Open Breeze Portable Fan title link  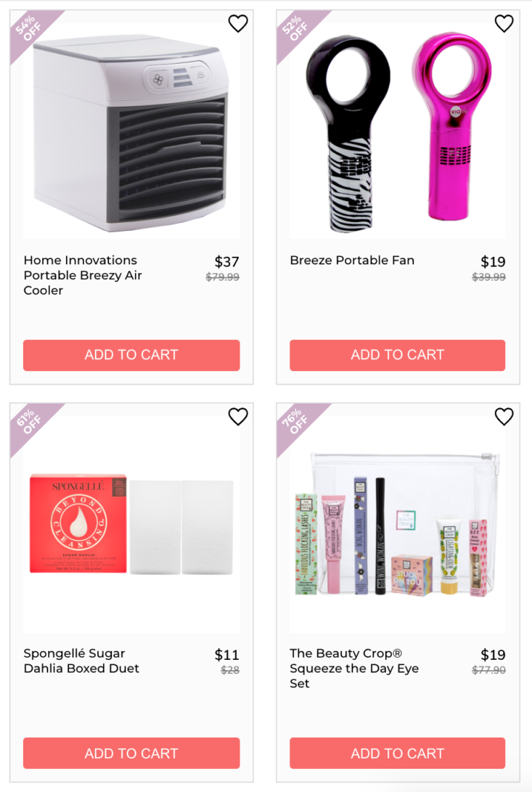(x=352, y=261)
